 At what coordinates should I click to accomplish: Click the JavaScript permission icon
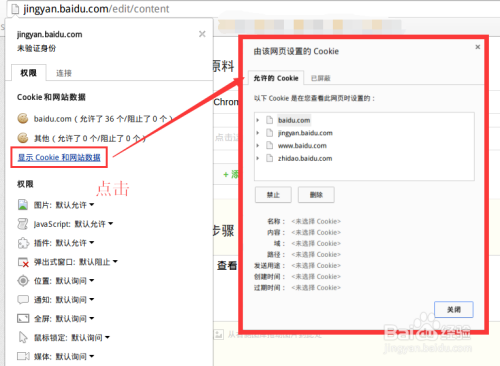coord(23,224)
